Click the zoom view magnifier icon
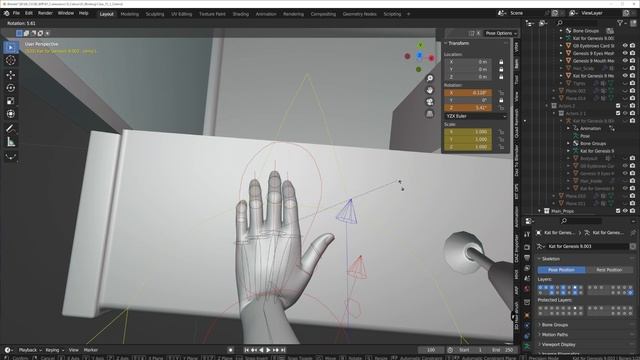 (x=430, y=78)
